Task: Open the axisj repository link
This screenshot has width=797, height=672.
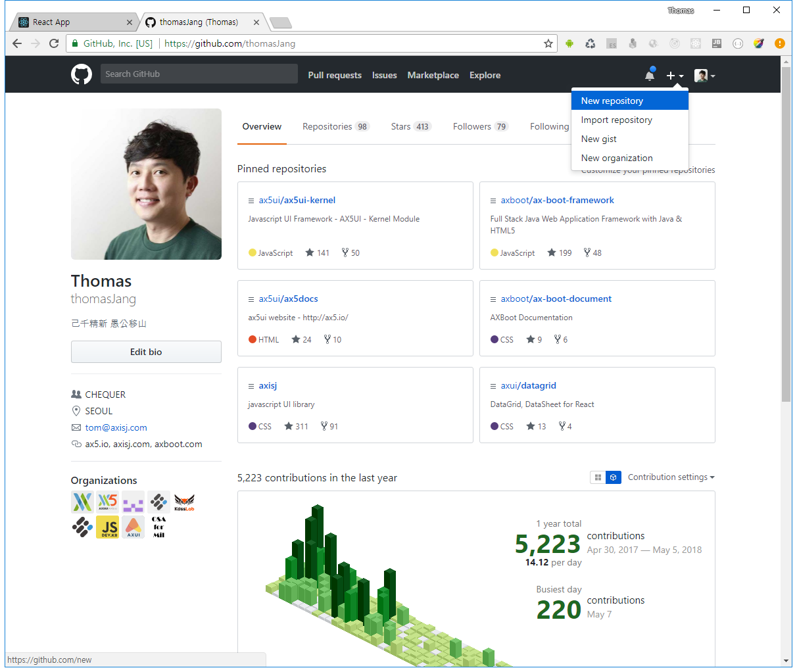Action: tap(268, 386)
